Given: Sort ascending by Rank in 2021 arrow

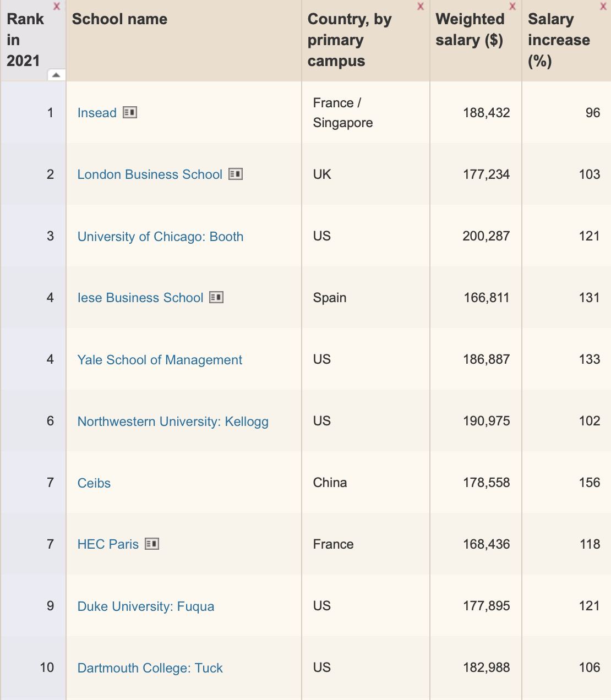Looking at the screenshot, I should tap(56, 75).
